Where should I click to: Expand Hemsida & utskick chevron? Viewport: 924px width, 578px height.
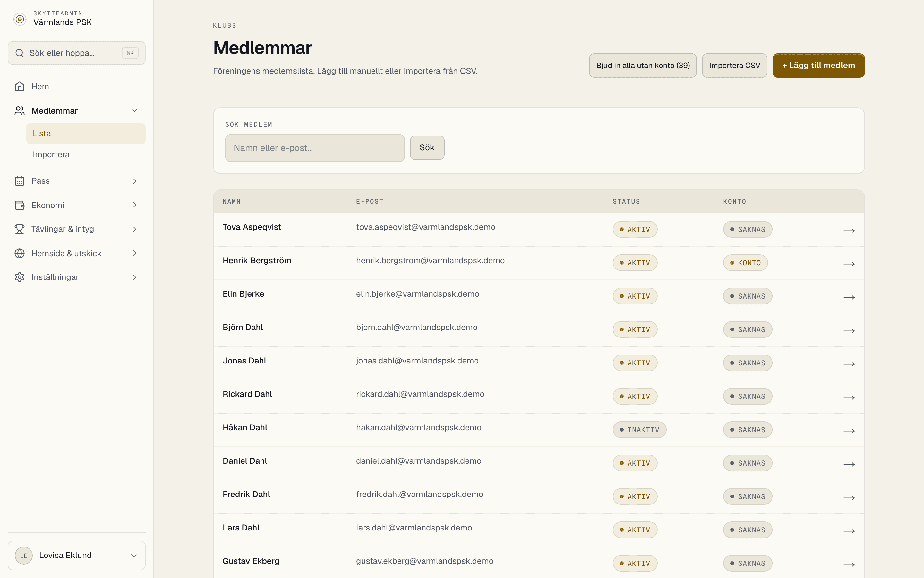click(134, 253)
